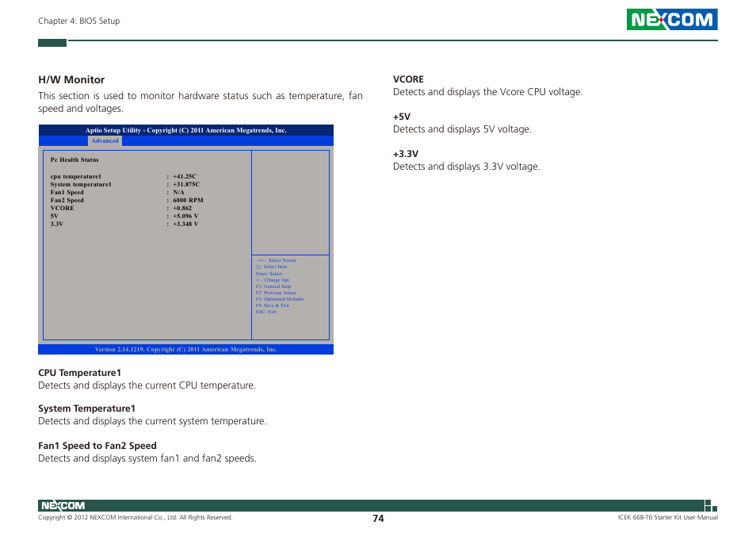
Task: Click the 6000 RPM value
Action: tap(188, 200)
